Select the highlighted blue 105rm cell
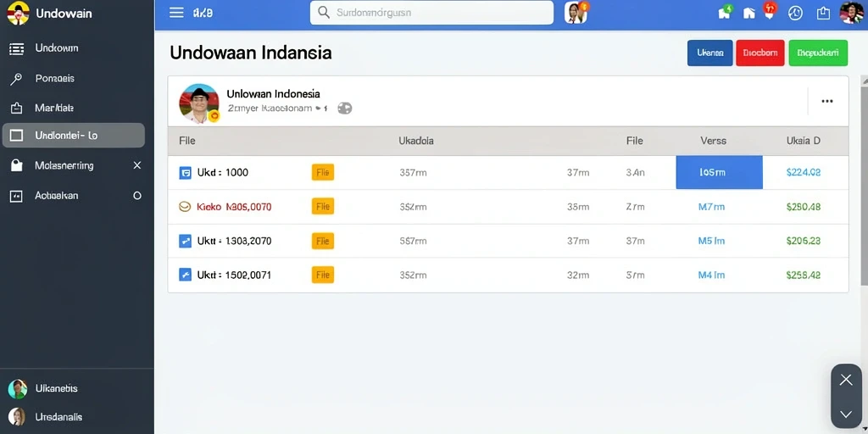Viewport: 868px width, 434px height. [719, 172]
